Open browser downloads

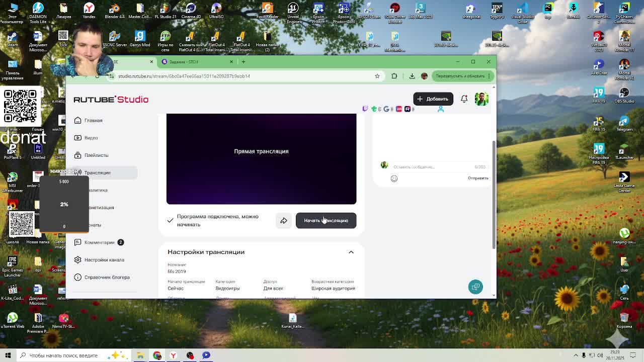tap(412, 76)
